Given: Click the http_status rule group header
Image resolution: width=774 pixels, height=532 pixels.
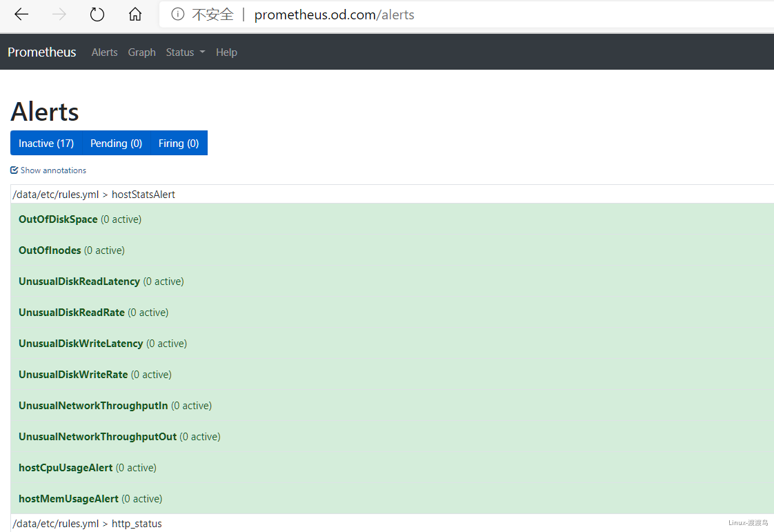Looking at the screenshot, I should [x=393, y=524].
